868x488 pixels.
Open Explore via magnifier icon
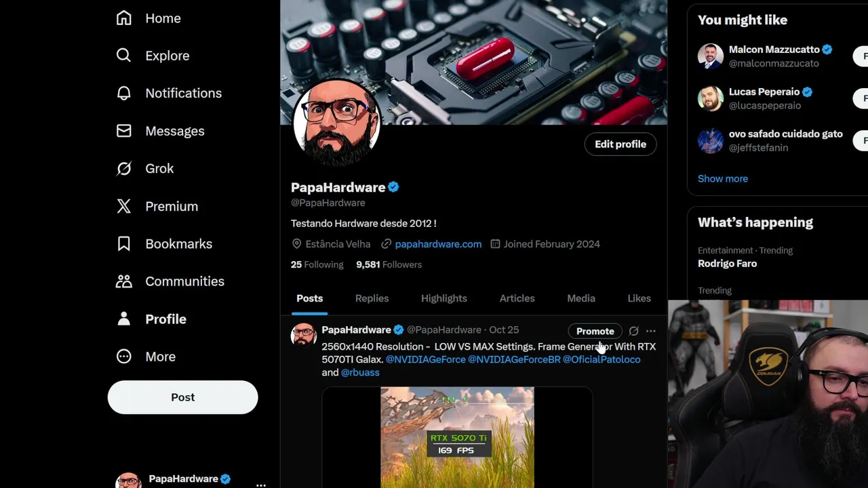coord(123,56)
